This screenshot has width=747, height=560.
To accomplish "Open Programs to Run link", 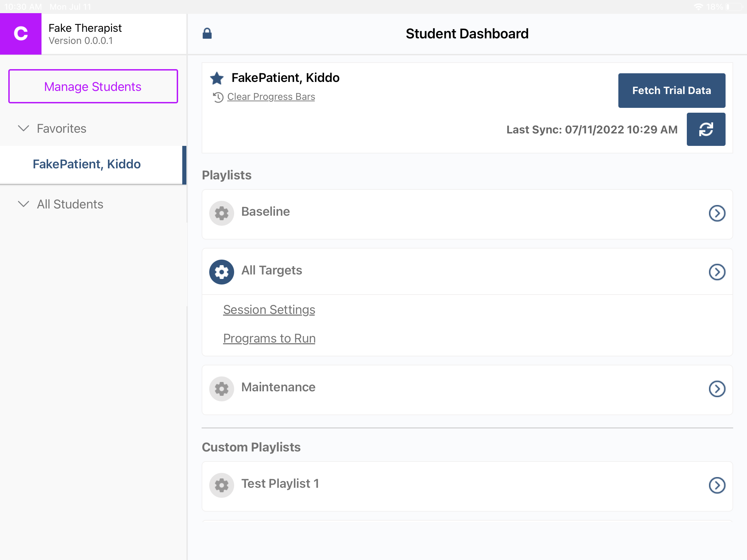I will 269,338.
